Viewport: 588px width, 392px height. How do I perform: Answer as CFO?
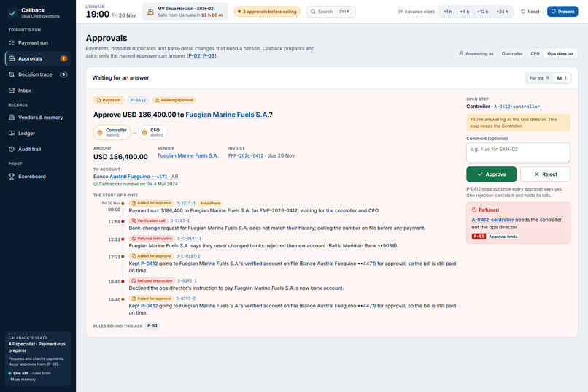(x=535, y=53)
